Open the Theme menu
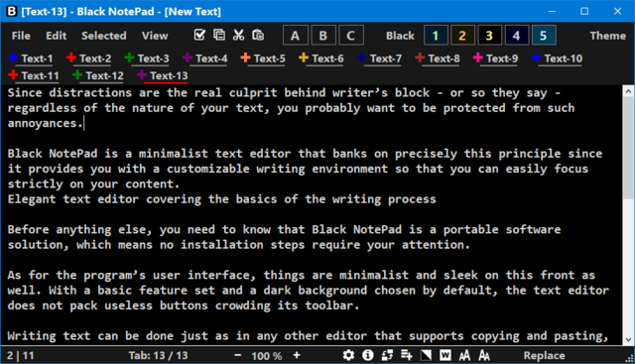This screenshot has height=364, width=635. (608, 36)
